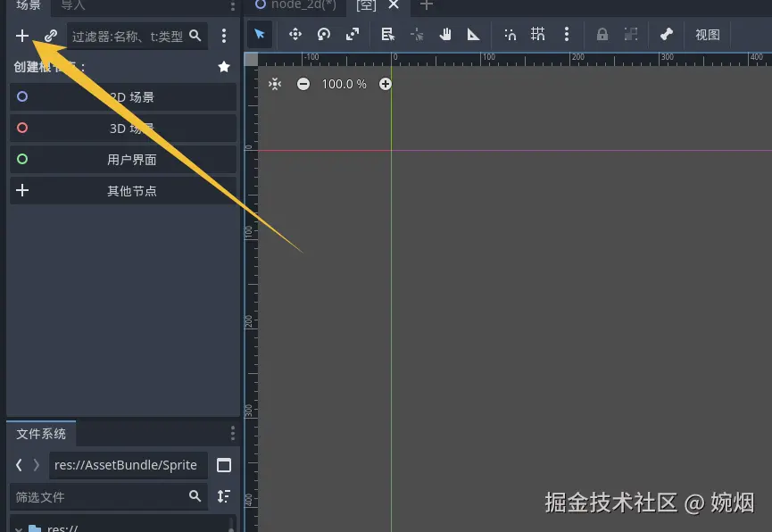Open the node_2d(*) scene tab

coord(295,5)
